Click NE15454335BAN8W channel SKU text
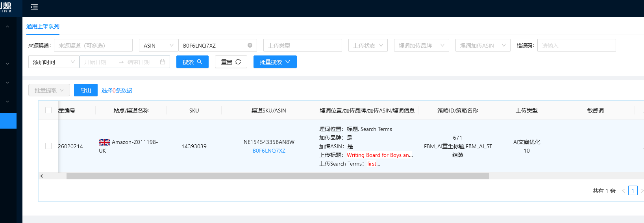Screen dimensions: 644x223 pyautogui.click(x=269, y=142)
